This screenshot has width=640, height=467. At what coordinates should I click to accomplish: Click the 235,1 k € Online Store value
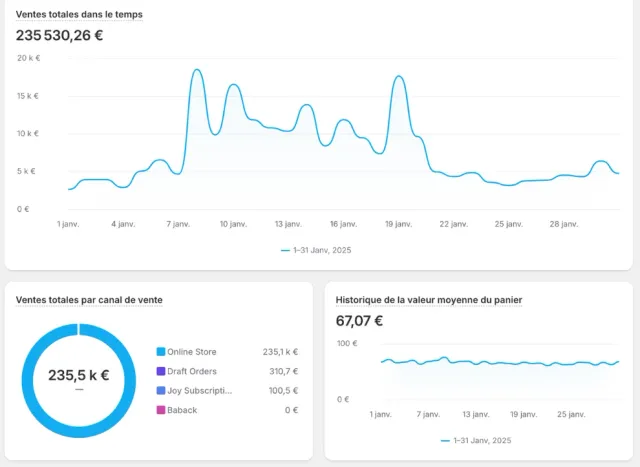coord(280,352)
